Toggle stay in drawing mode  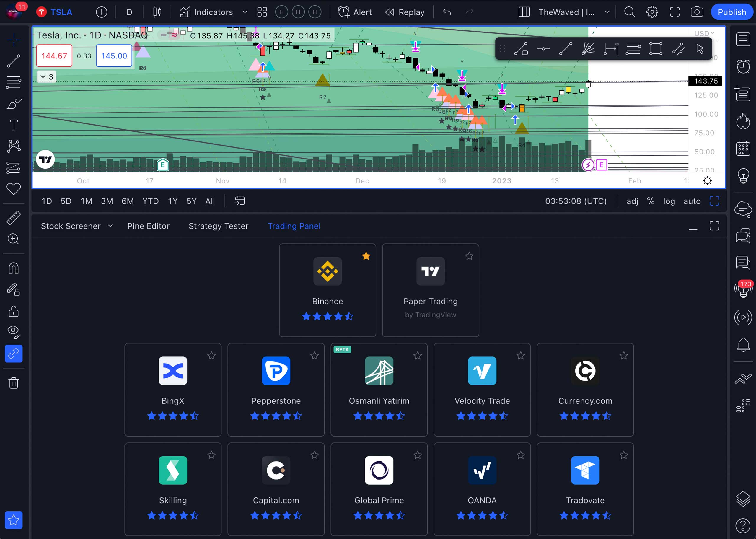pos(14,290)
